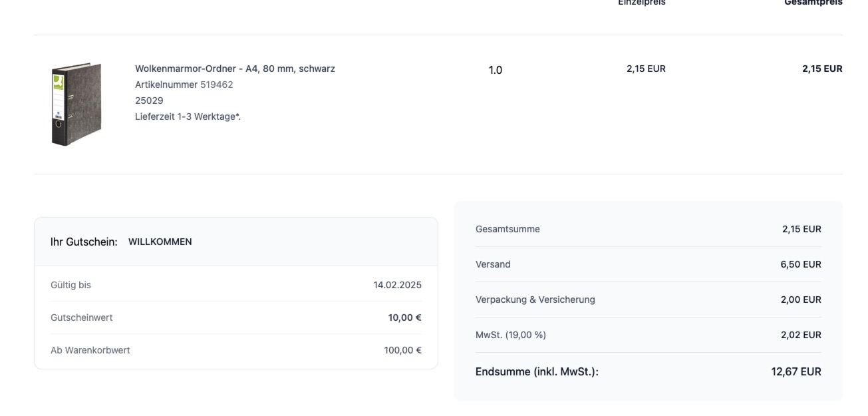Image resolution: width=868 pixels, height=416 pixels.
Task: Click the quantity value 1.0
Action: (496, 70)
